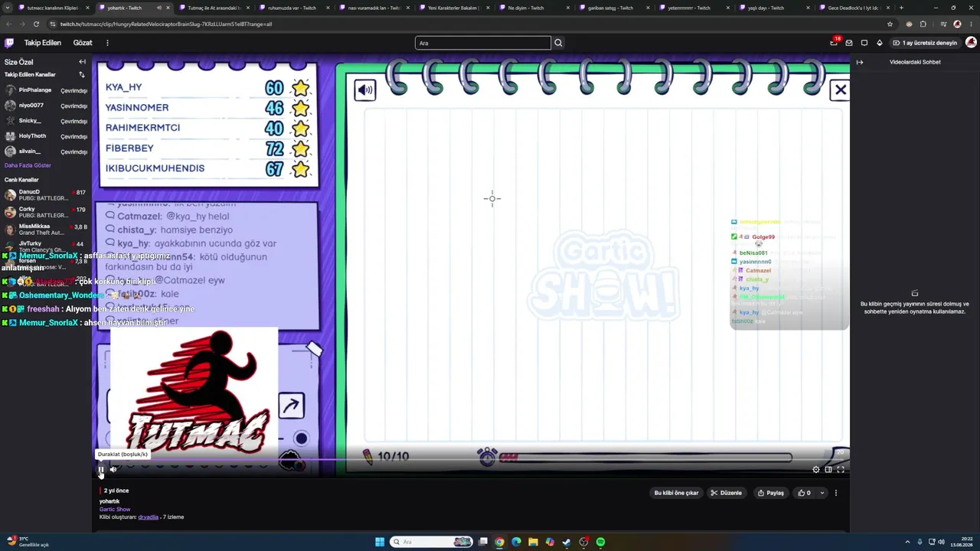Like the clip with thumbs up
The height and width of the screenshot is (551, 980).
(804, 493)
